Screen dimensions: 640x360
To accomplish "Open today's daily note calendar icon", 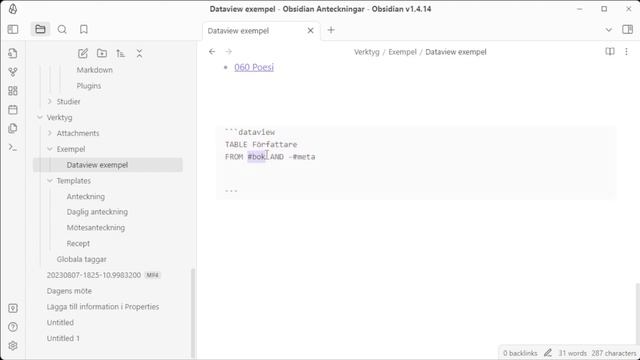I will pyautogui.click(x=13, y=109).
